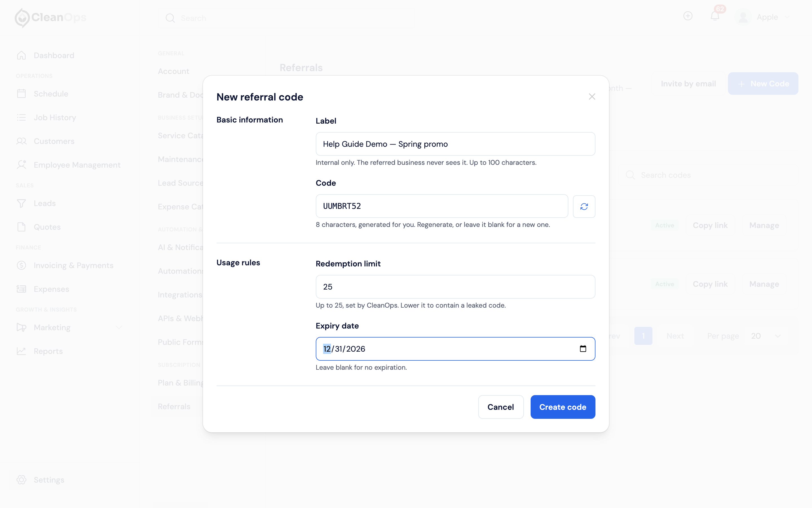
Task: Open the notifications bell
Action: click(715, 16)
